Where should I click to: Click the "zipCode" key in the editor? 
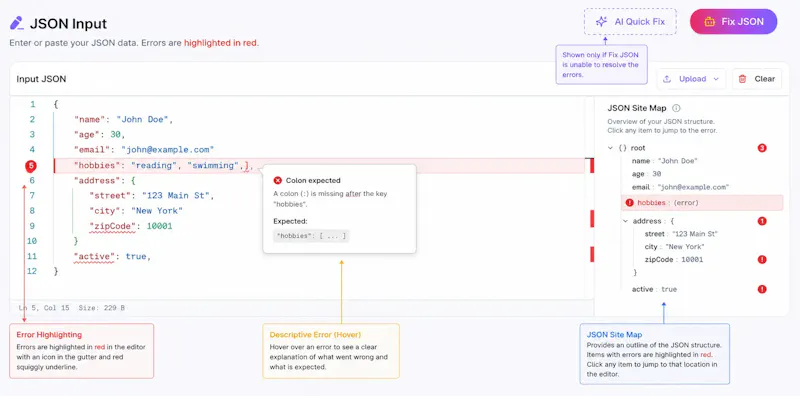[113, 226]
